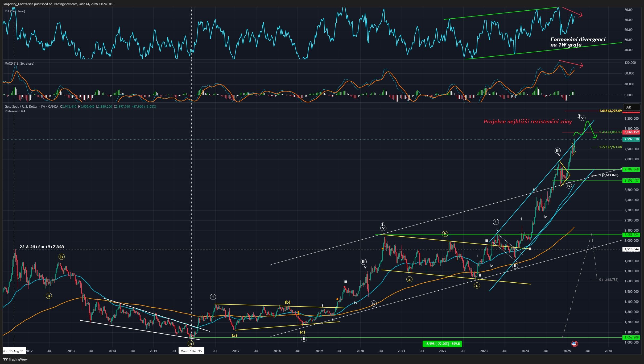Click the 3,200.000 price axis label
Screen dimensions: 644x364
tap(631, 119)
